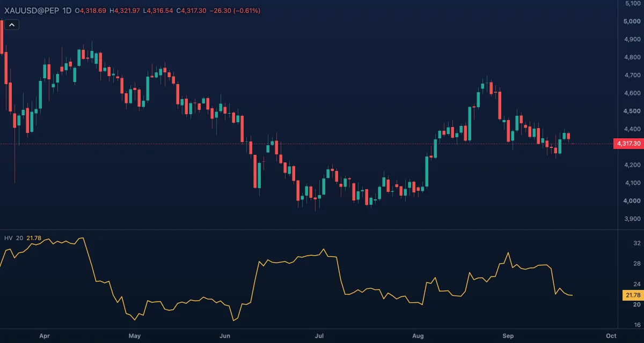Click the May label on time axis
The height and width of the screenshot is (343, 644).
click(135, 336)
